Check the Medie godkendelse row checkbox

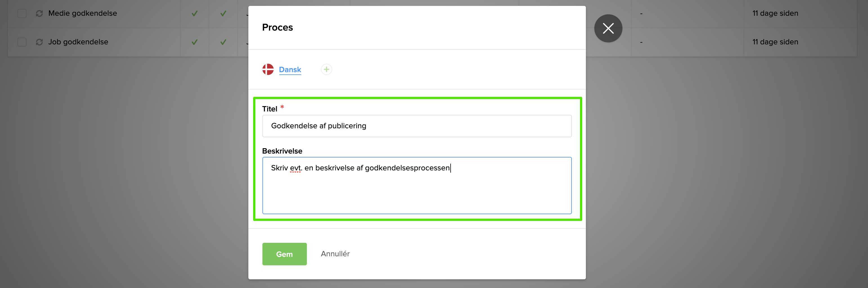click(22, 13)
